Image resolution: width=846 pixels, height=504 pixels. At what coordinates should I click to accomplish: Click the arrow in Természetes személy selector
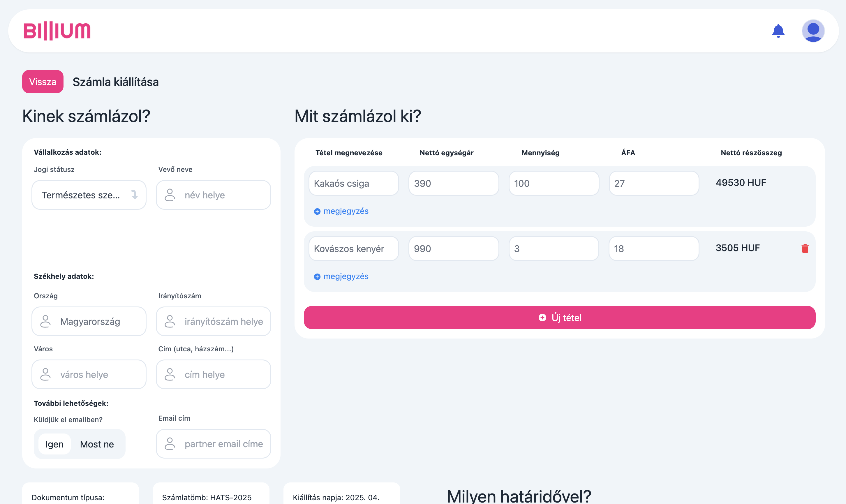point(135,195)
